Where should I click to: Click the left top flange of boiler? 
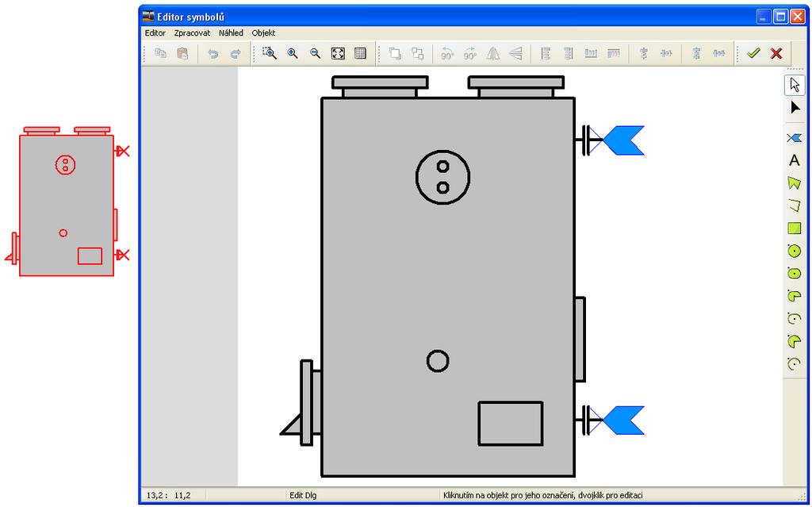pos(380,86)
